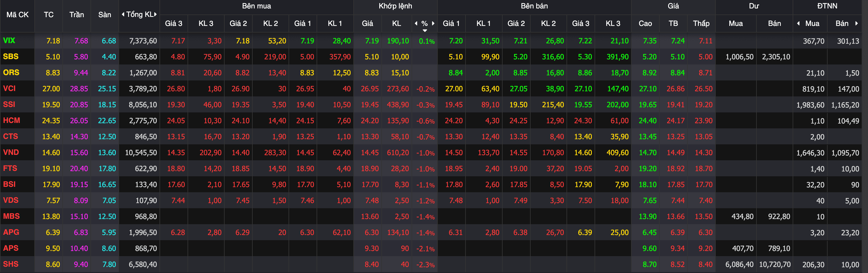Click SBS buy KL 1 value 357,90

pos(340,57)
